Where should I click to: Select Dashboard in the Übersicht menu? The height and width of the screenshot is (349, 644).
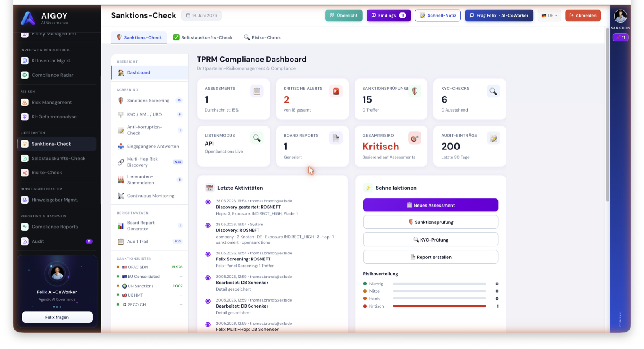click(x=150, y=73)
